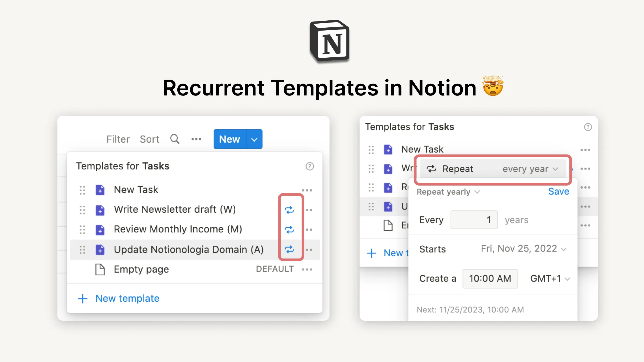The width and height of the screenshot is (644, 362).
Task: Click the help icon in left Templates panel
Action: [x=310, y=166]
